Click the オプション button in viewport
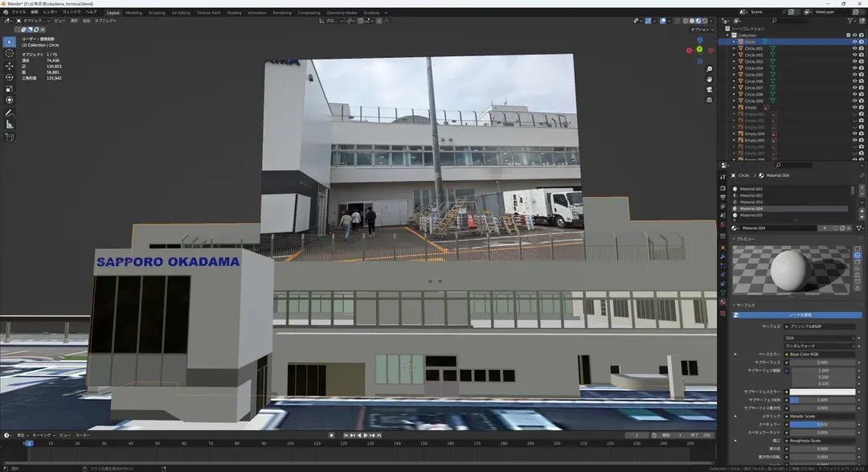868x472 pixels. click(701, 30)
